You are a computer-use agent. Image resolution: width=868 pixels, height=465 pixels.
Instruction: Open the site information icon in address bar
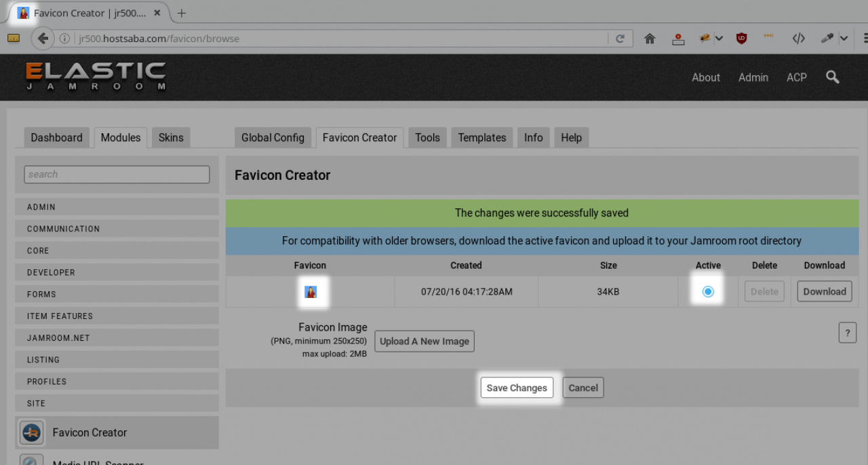point(65,39)
